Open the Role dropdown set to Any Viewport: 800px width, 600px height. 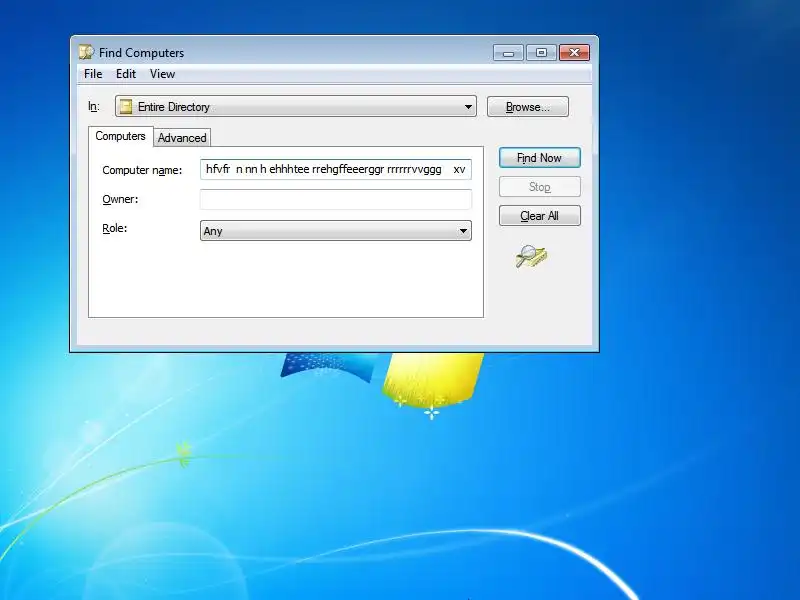coord(336,231)
